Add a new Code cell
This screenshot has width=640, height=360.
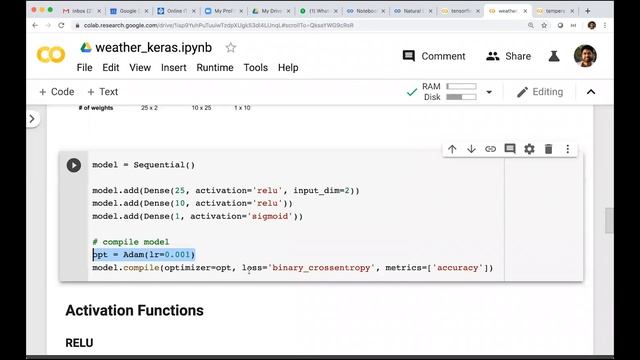click(x=56, y=92)
